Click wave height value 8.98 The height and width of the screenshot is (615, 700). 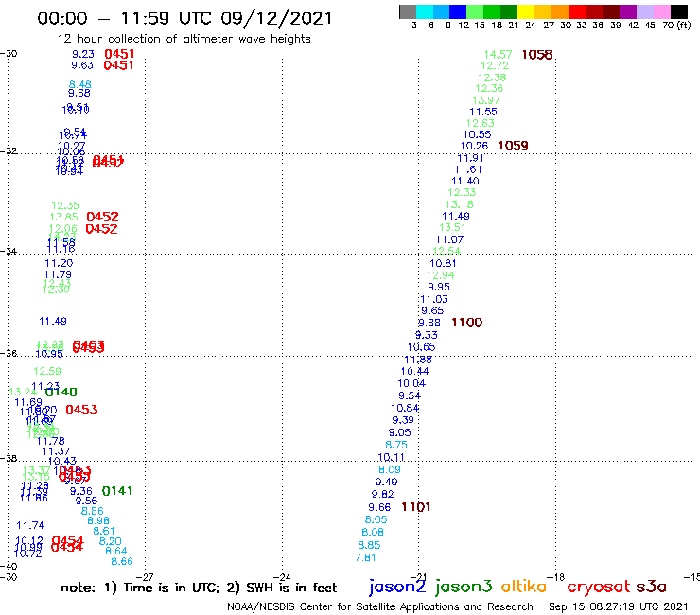(x=98, y=520)
